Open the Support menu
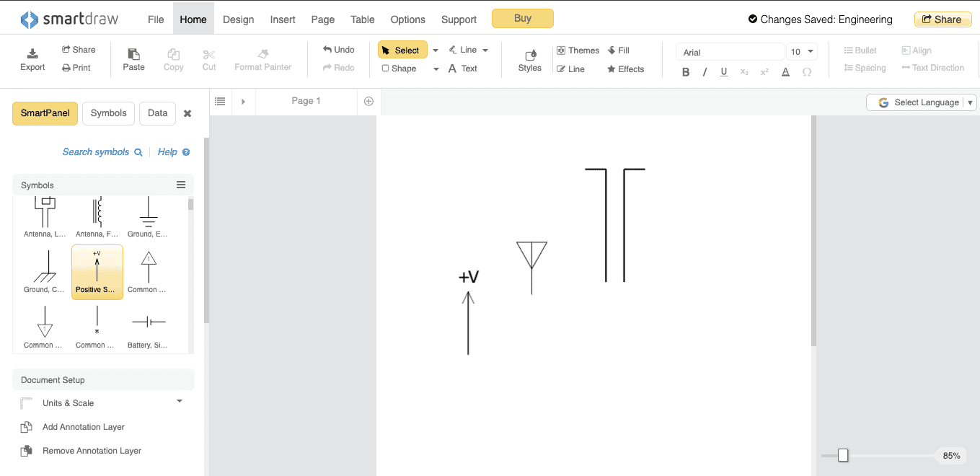This screenshot has width=980, height=476. pos(459,19)
